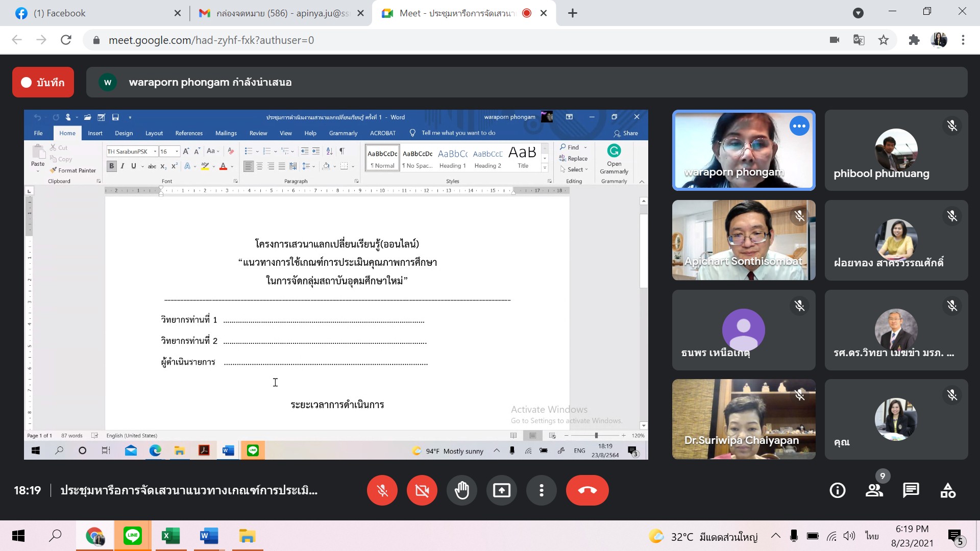This screenshot has width=980, height=551.
Task: Show the participants list
Action: click(x=874, y=490)
